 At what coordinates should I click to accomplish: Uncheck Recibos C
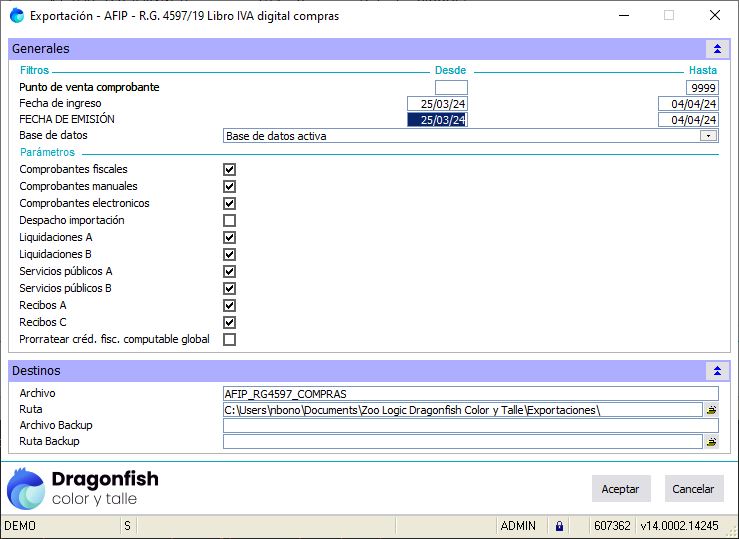click(x=230, y=322)
